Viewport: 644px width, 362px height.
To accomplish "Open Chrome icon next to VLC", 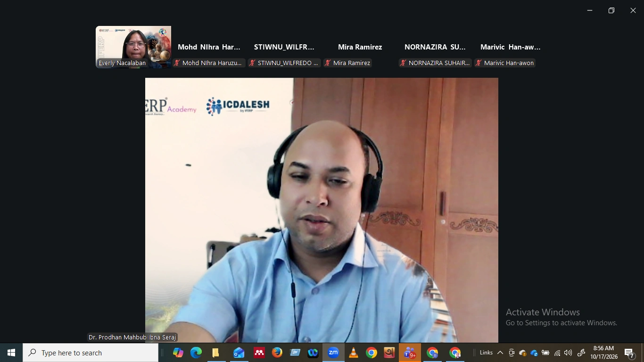I will (x=372, y=353).
